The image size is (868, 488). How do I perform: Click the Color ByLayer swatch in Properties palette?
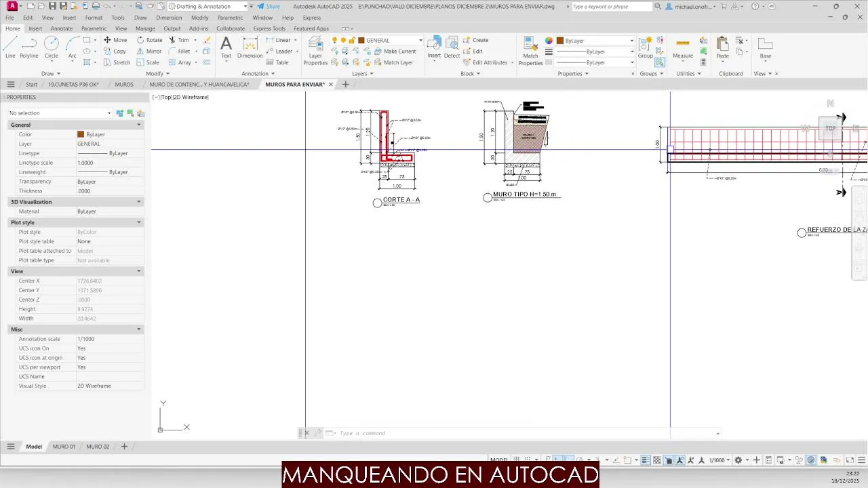[x=81, y=134]
